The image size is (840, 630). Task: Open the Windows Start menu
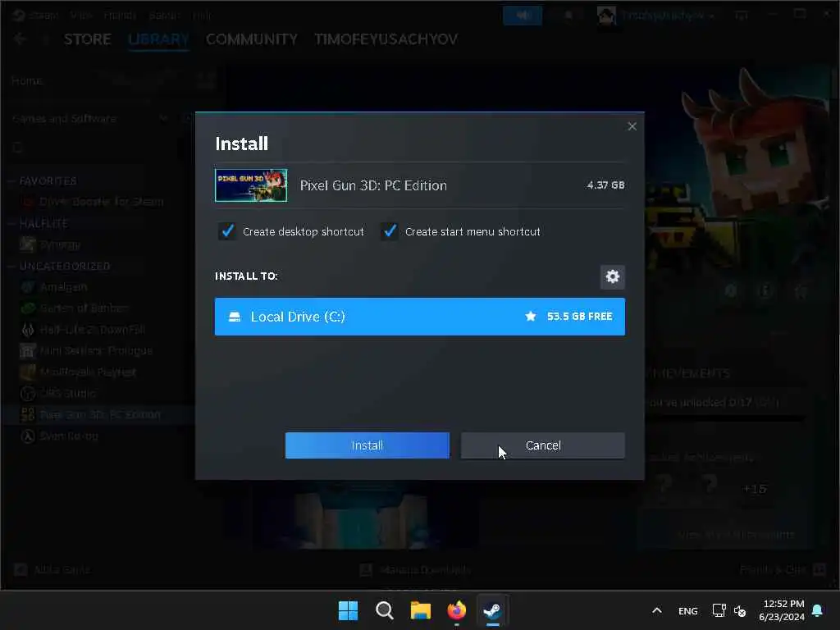(x=348, y=610)
